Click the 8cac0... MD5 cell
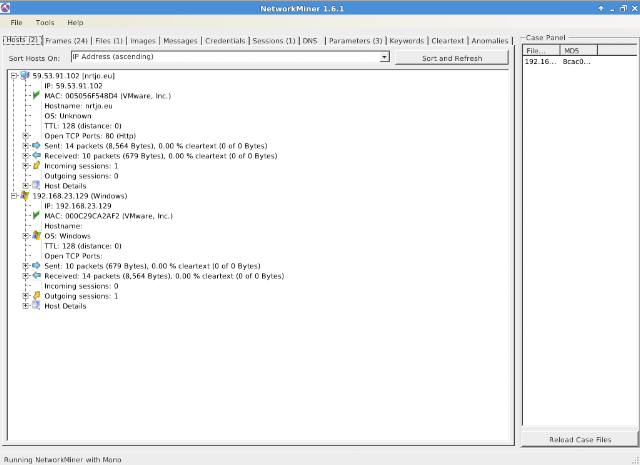Screen dimensions: 640x465 [576, 61]
